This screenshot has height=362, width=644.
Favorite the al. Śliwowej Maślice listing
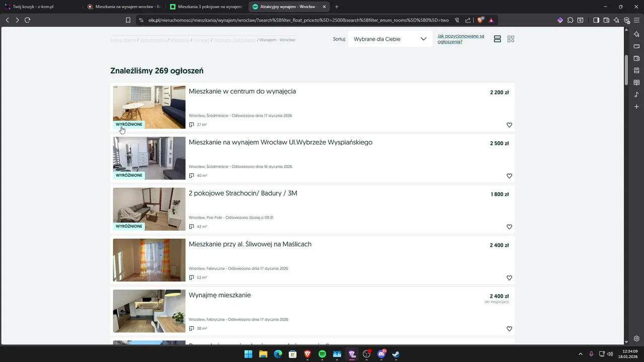(x=509, y=278)
